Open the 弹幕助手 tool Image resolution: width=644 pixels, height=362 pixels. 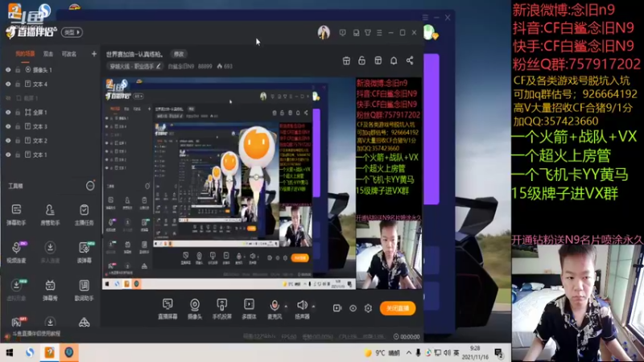tap(16, 215)
